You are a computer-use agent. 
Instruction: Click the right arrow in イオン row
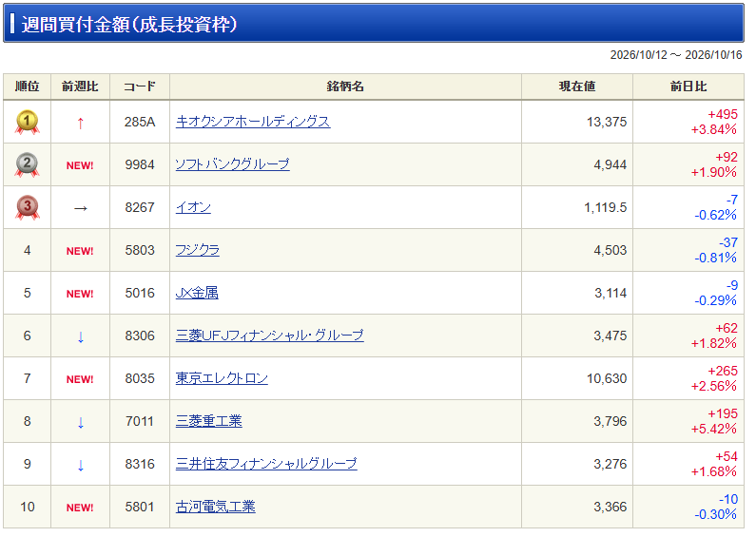coord(81,208)
